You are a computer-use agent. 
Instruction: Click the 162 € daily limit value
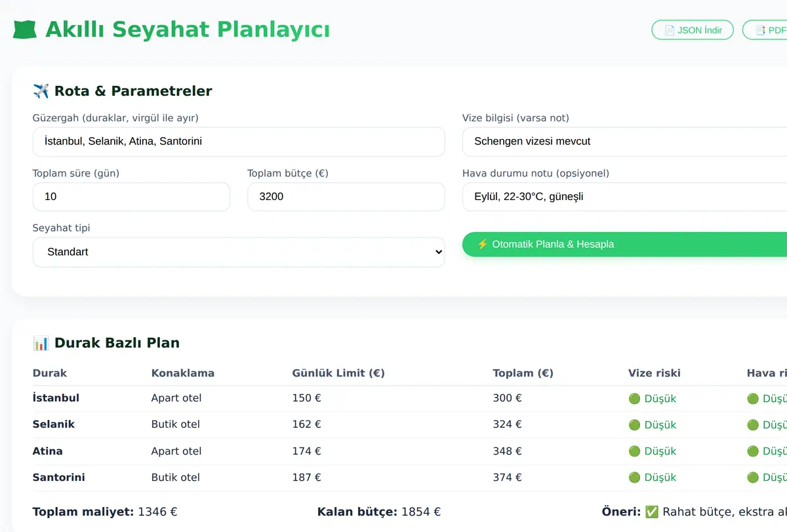point(307,424)
